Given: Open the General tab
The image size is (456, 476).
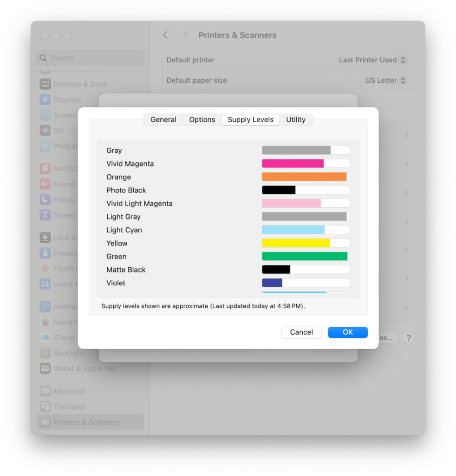Looking at the screenshot, I should (163, 119).
